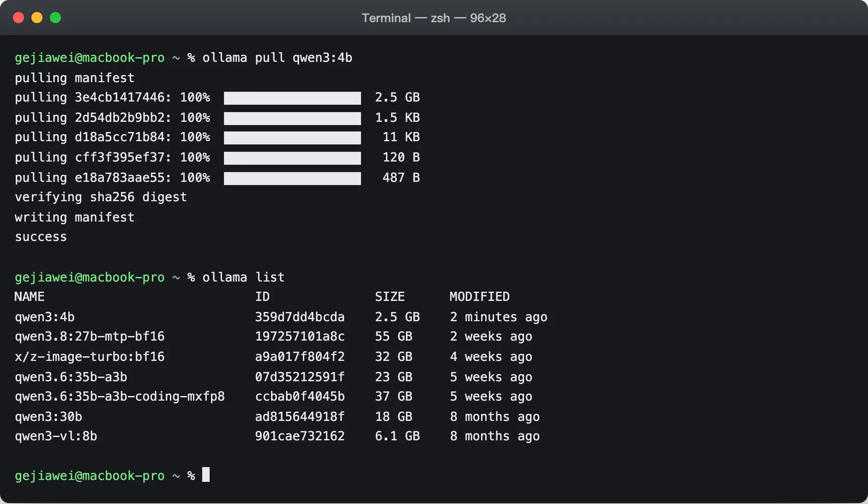Click the 'SIZE' column header
The image size is (868, 504).
click(x=390, y=297)
